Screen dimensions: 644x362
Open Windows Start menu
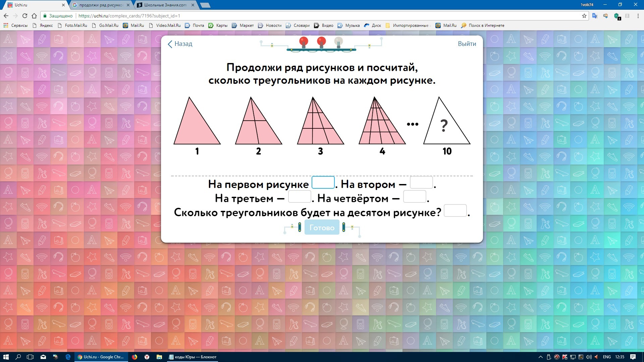6,357
